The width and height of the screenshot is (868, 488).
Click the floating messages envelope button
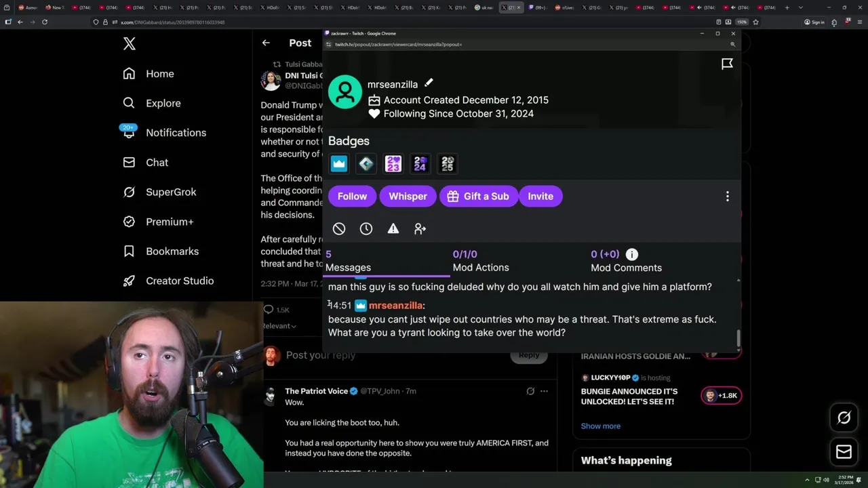[844, 452]
